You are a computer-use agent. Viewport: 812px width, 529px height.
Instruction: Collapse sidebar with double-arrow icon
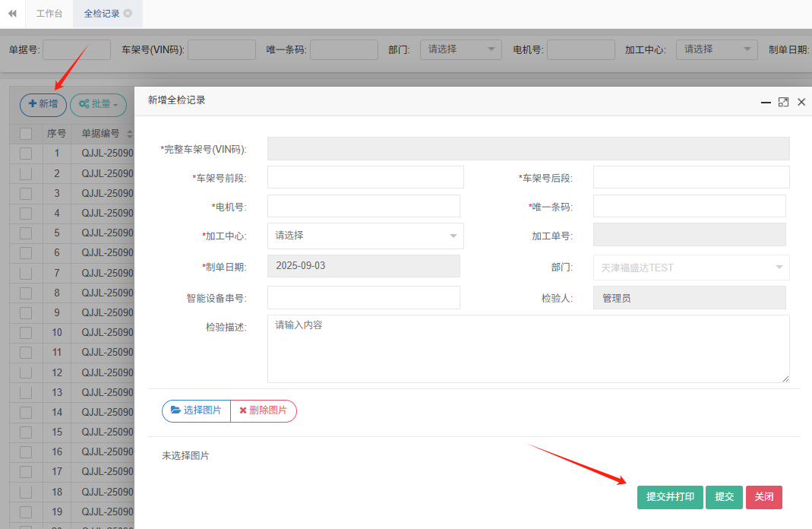click(x=12, y=14)
